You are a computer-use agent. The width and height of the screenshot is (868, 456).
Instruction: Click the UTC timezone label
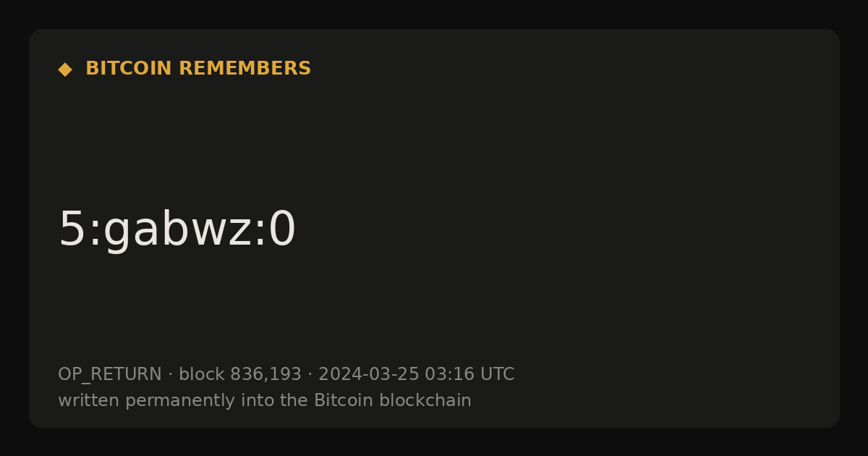[497, 375]
